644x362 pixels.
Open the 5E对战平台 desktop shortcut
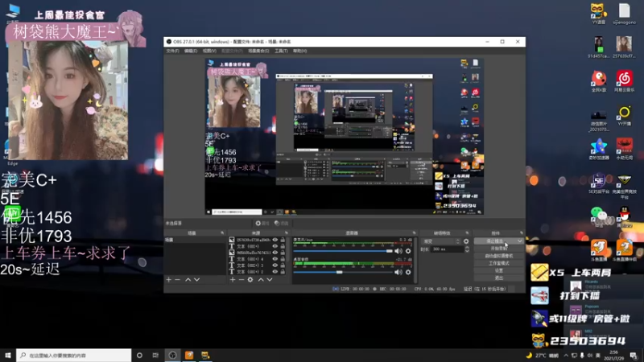pos(599,183)
